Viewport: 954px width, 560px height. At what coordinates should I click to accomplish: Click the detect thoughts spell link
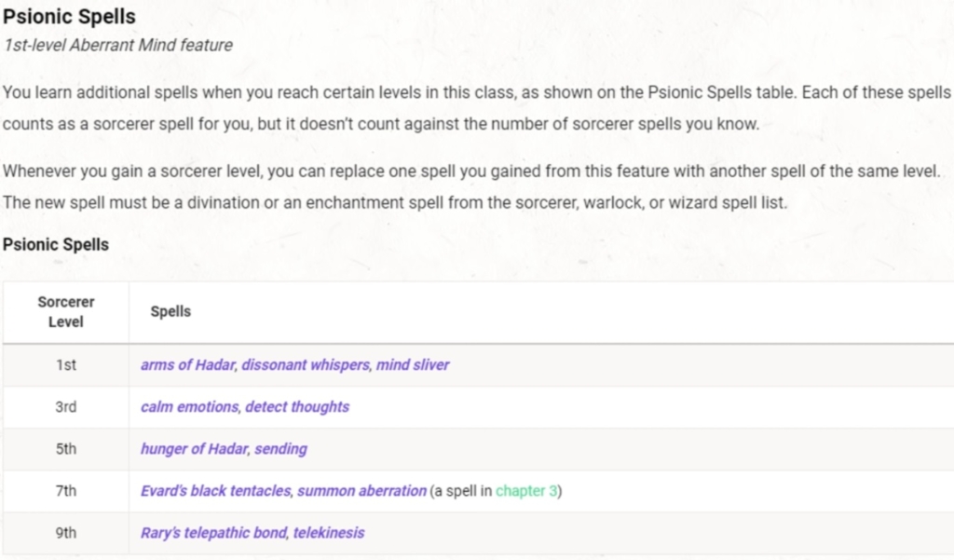(297, 406)
